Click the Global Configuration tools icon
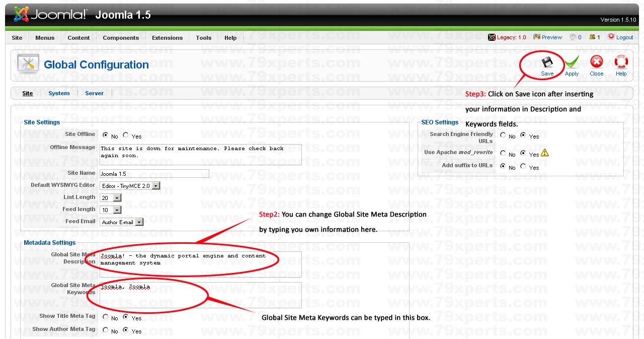Image resolution: width=644 pixels, height=339 pixels. tap(28, 64)
